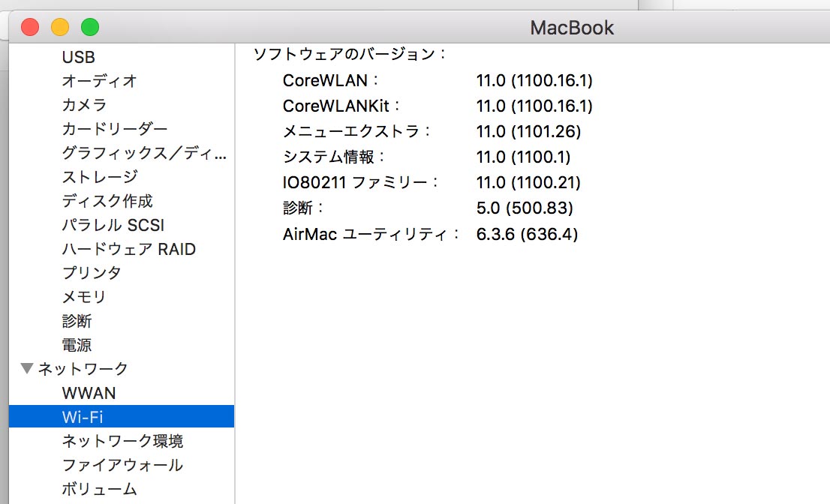Click version value 6.3.6 (636.4)
The height and width of the screenshot is (504, 830).
(527, 234)
